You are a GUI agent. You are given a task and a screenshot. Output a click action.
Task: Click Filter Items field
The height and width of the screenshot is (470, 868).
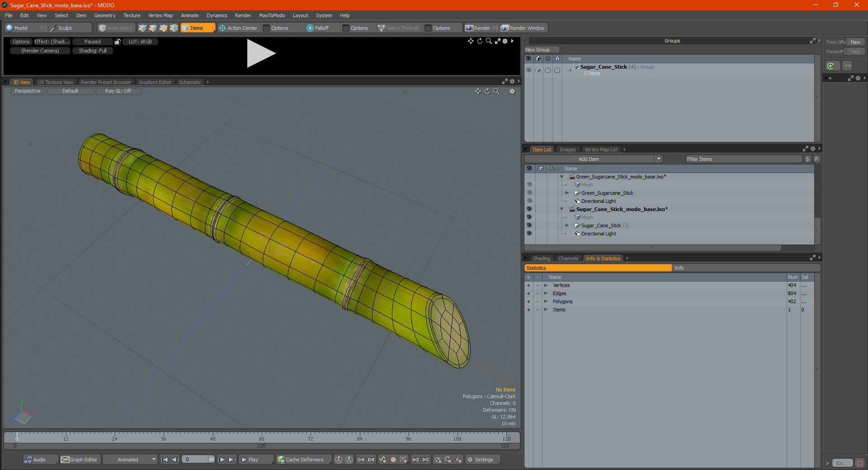tap(744, 159)
